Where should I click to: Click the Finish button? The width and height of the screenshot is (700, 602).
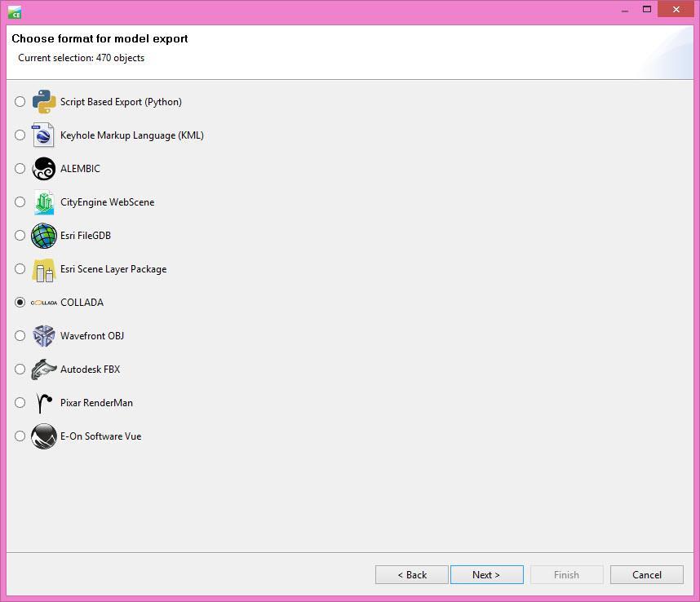(566, 575)
